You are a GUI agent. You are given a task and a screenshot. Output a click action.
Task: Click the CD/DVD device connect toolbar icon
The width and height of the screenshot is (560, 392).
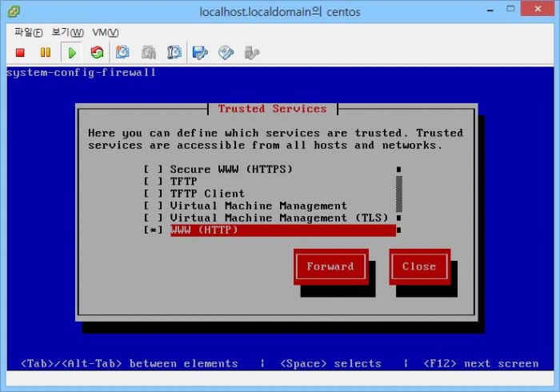tap(226, 53)
